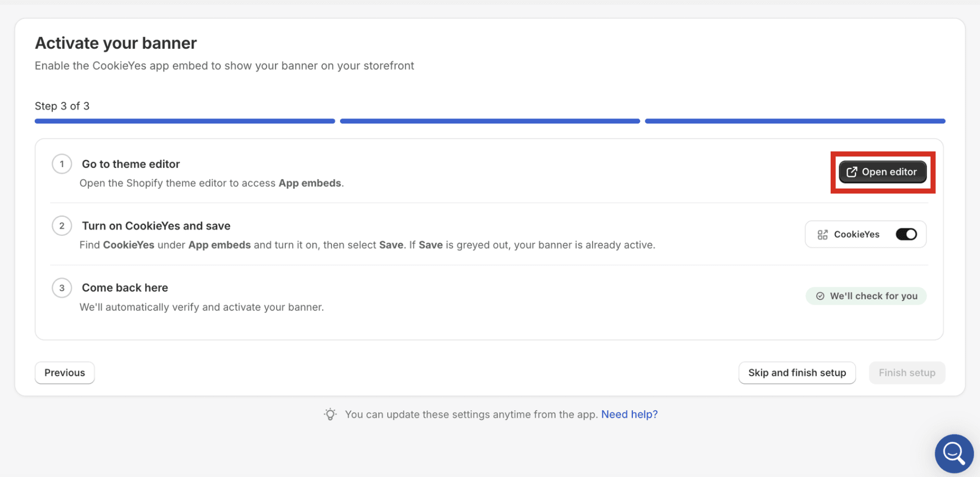980x477 pixels.
Task: Click the Finish setup button
Action: click(x=907, y=373)
